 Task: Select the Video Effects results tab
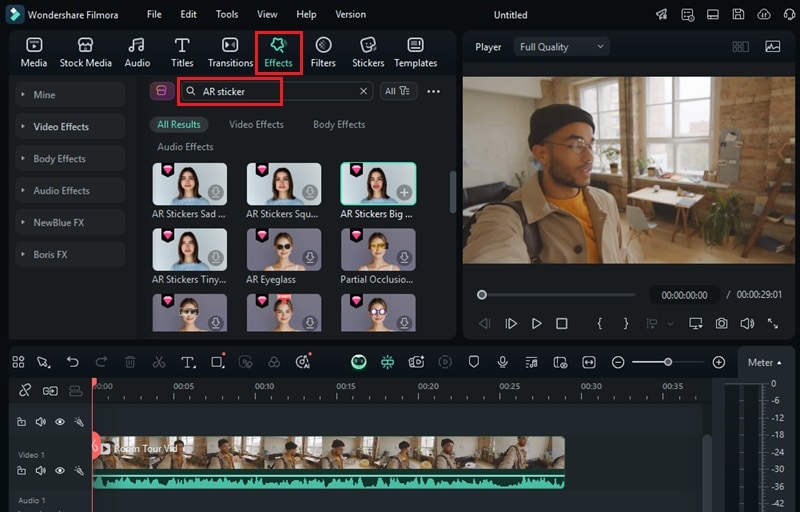point(256,124)
